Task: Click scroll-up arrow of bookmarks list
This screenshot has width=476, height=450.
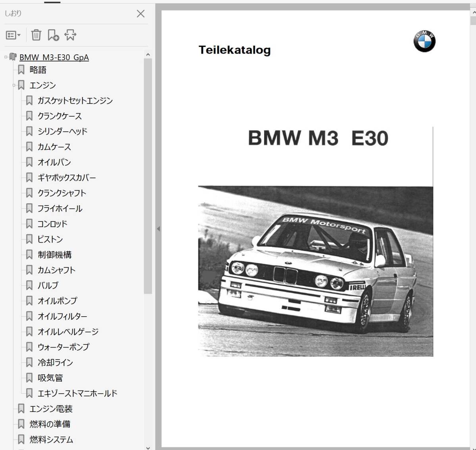Action: tap(148, 55)
